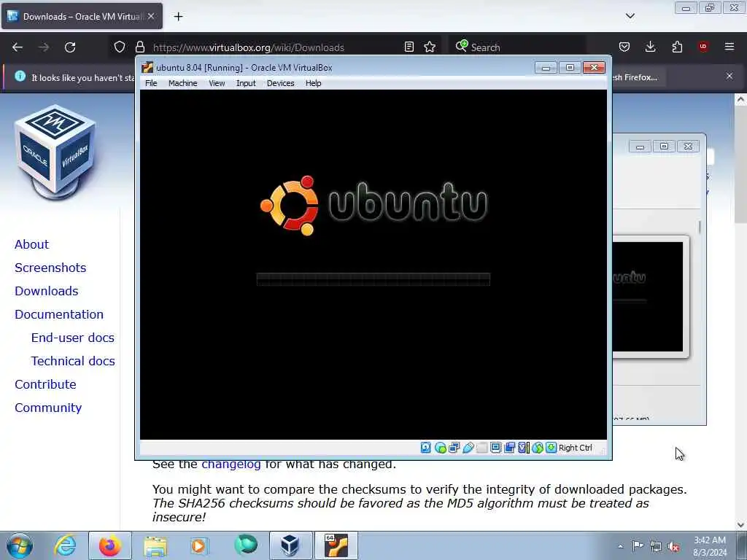Screen dimensions: 747x560
Task: Click the mouse integration icon in VM status bar
Action: click(x=538, y=448)
